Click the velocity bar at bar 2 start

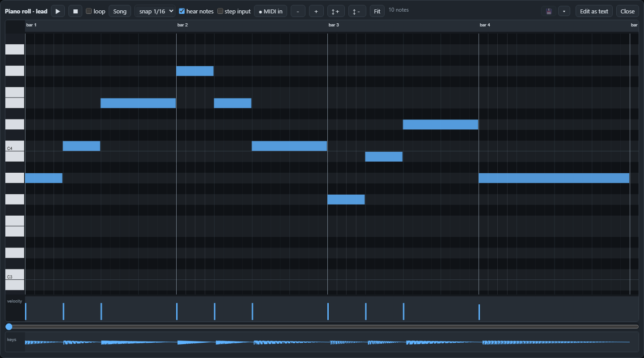pyautogui.click(x=177, y=311)
